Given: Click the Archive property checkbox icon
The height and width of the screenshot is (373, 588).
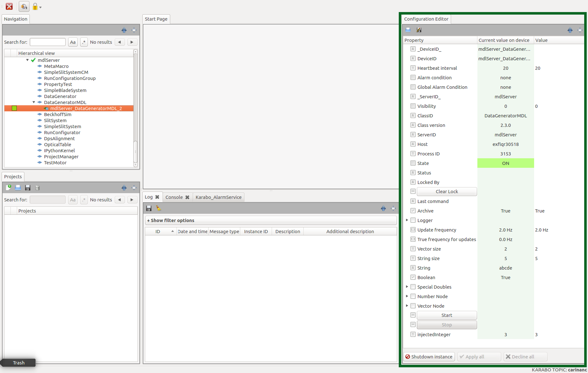Looking at the screenshot, I should pos(413,211).
